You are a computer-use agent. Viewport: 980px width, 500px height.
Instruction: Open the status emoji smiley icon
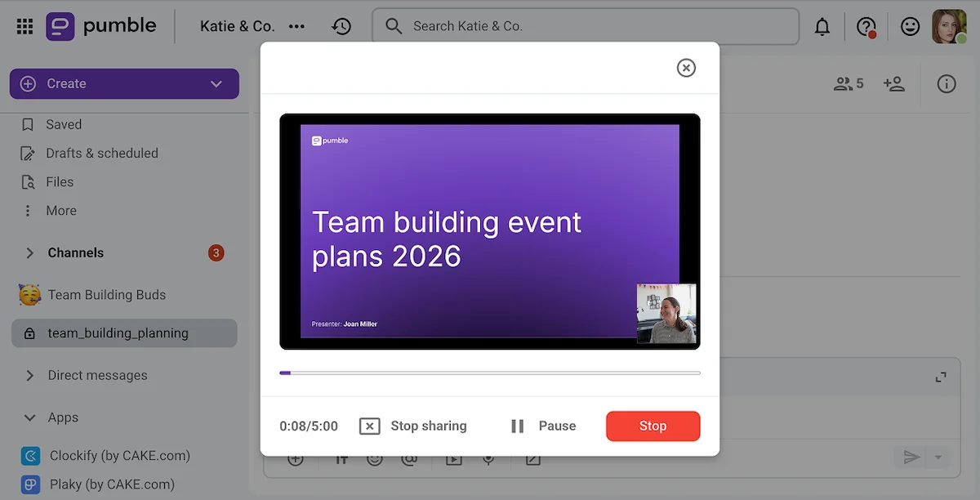coord(910,27)
